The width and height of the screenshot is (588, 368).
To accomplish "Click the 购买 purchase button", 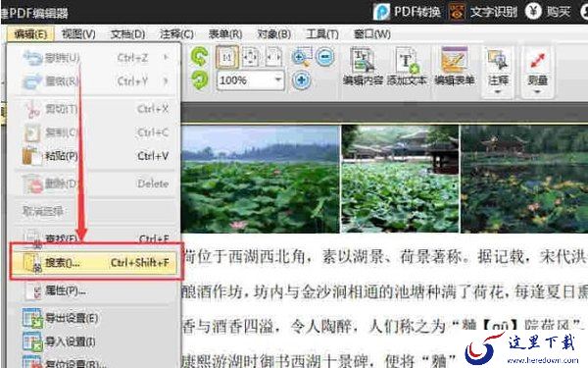I will [x=548, y=12].
